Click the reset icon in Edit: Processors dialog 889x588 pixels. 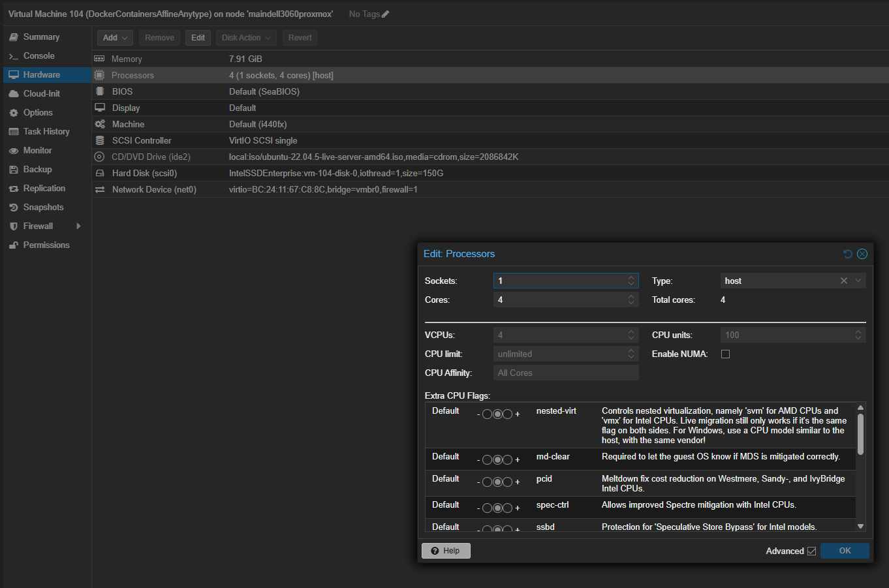pos(847,254)
